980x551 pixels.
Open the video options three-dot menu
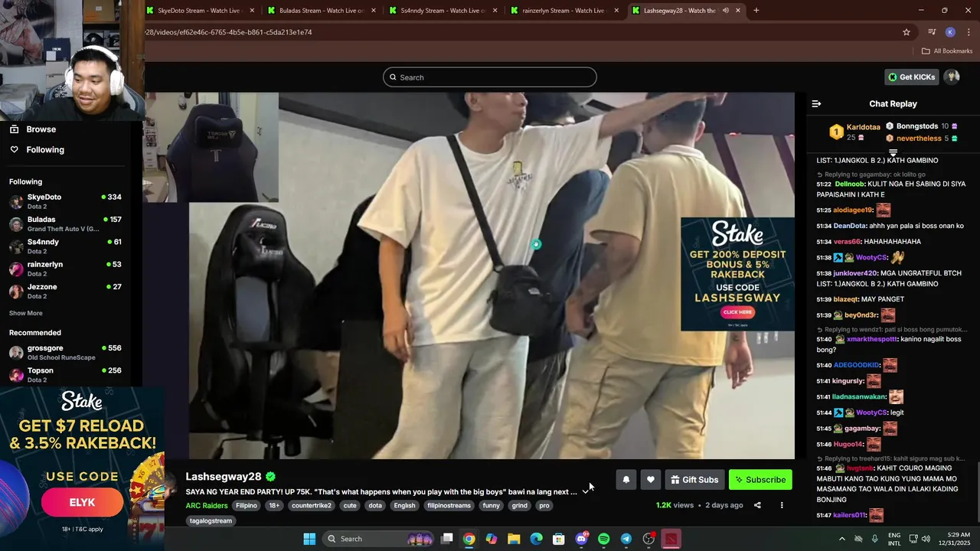(782, 505)
